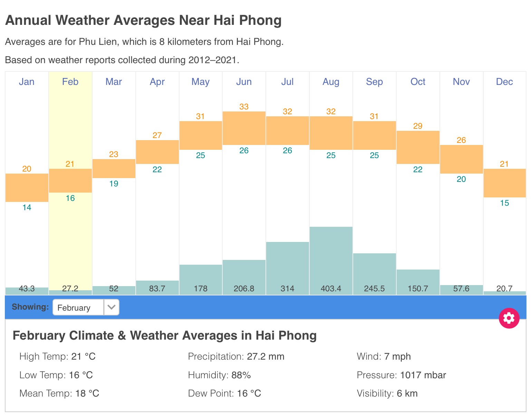This screenshot has width=532, height=419.
Task: Switch to the Dec month column
Action: click(x=504, y=82)
